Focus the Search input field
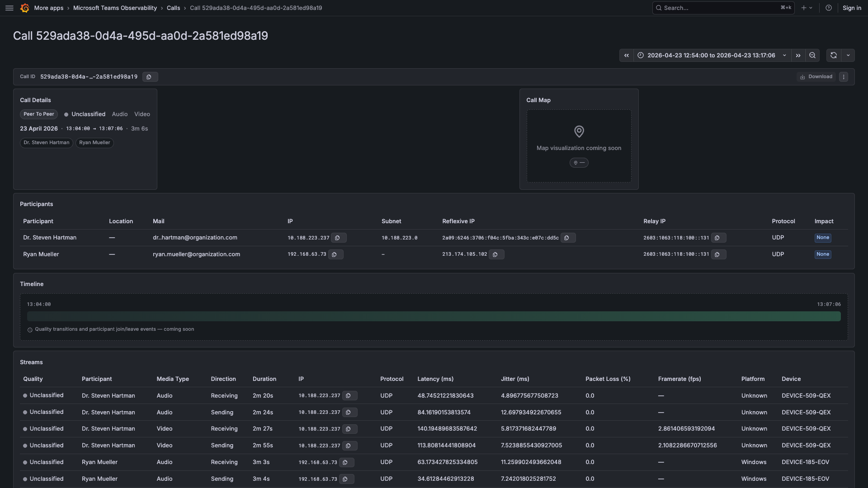This screenshot has height=488, width=868. (719, 8)
